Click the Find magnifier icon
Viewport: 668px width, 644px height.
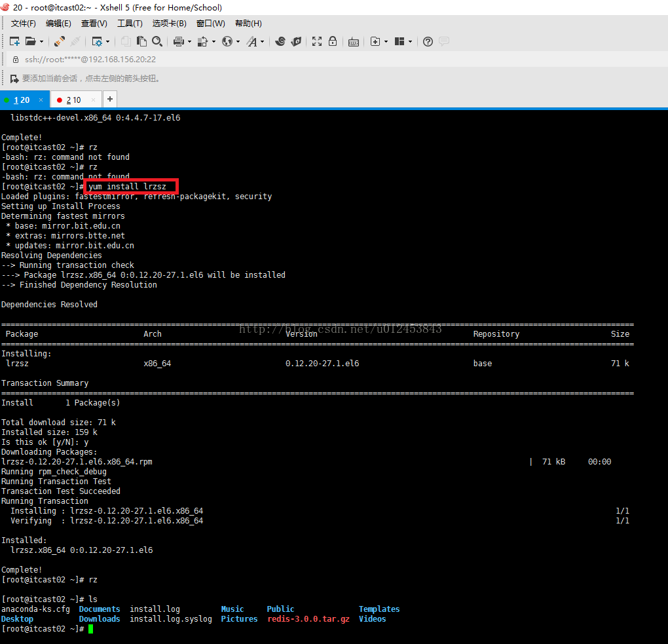tap(157, 41)
